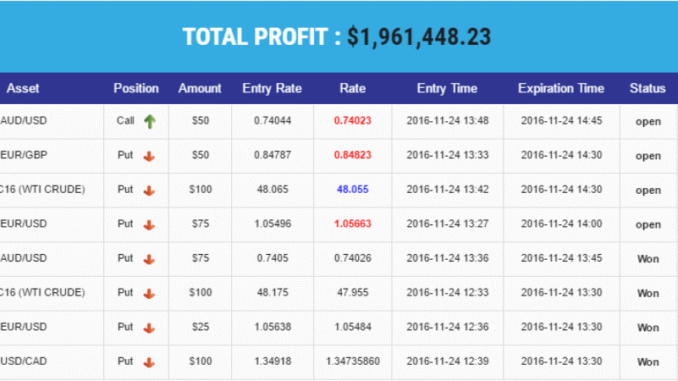Click rate value 1.34735860
Screen dimensions: 678x381
point(353,361)
